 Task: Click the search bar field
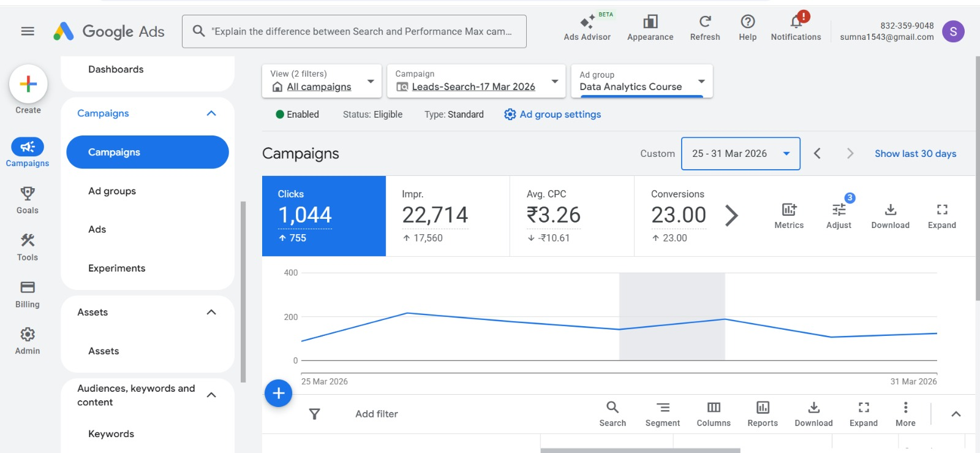(354, 31)
